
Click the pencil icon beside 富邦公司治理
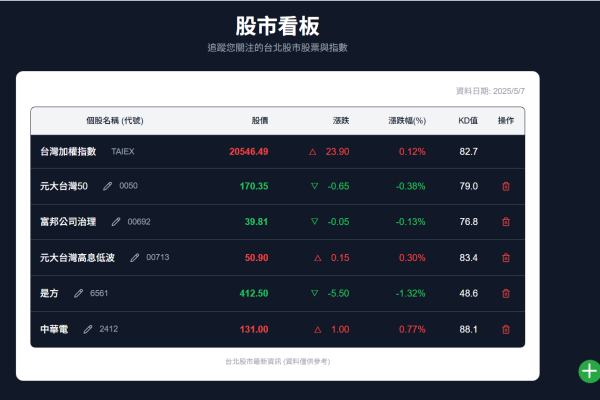(x=116, y=222)
